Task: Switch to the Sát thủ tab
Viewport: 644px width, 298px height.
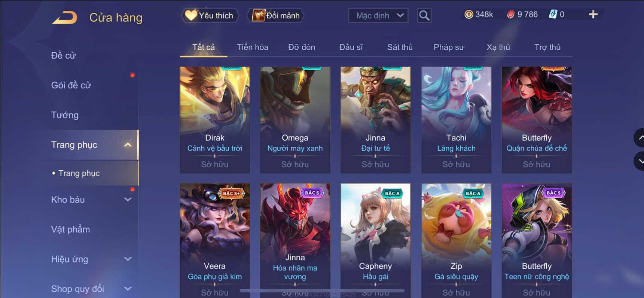Action: pyautogui.click(x=400, y=47)
